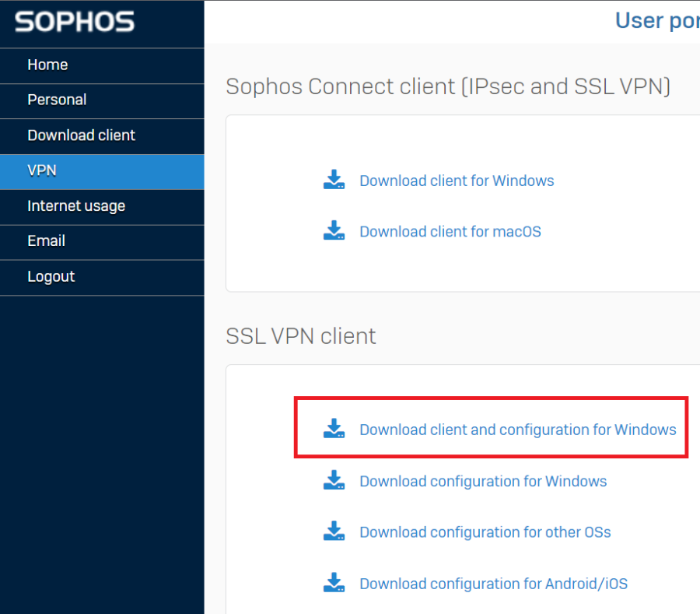Image resolution: width=700 pixels, height=614 pixels.
Task: Select the VPN sidebar item
Action: (102, 171)
